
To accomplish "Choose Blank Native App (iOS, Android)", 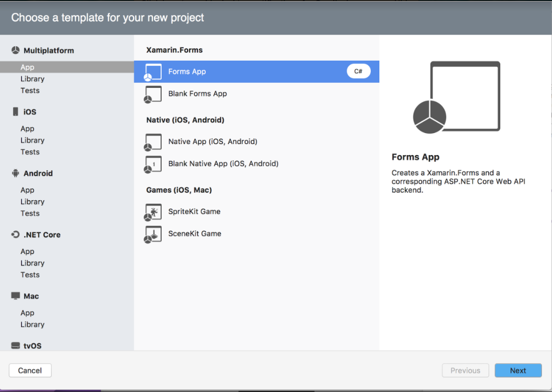I will (256, 164).
